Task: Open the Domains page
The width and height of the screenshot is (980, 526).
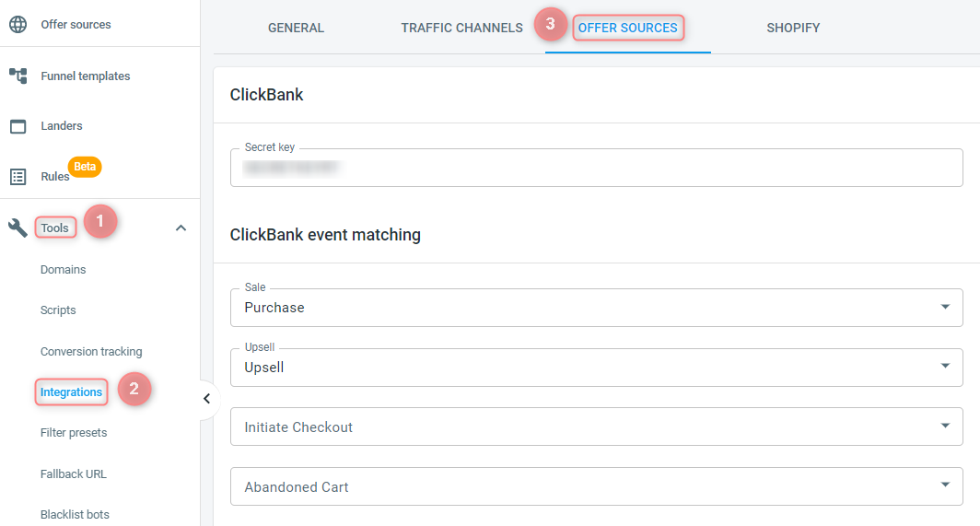Action: (64, 270)
